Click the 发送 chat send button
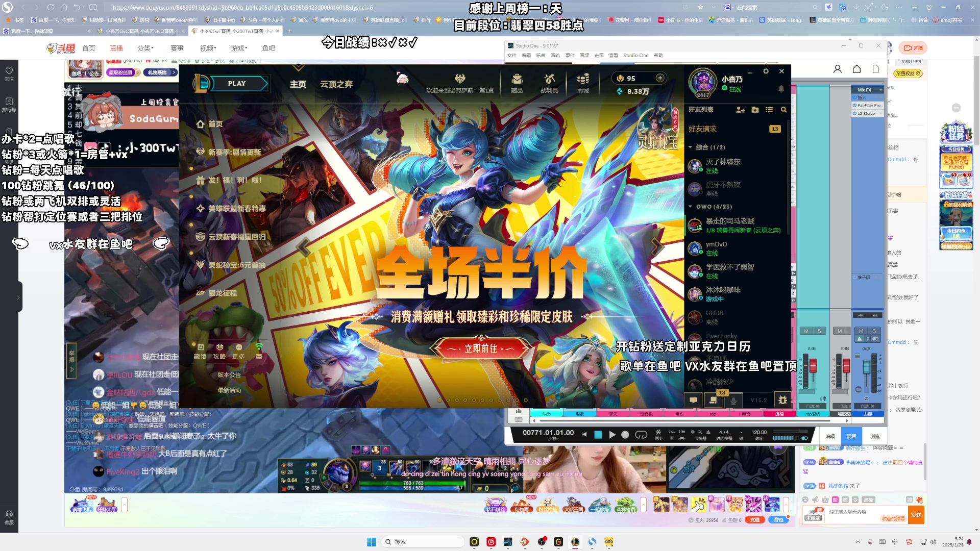The image size is (980, 551). [916, 515]
